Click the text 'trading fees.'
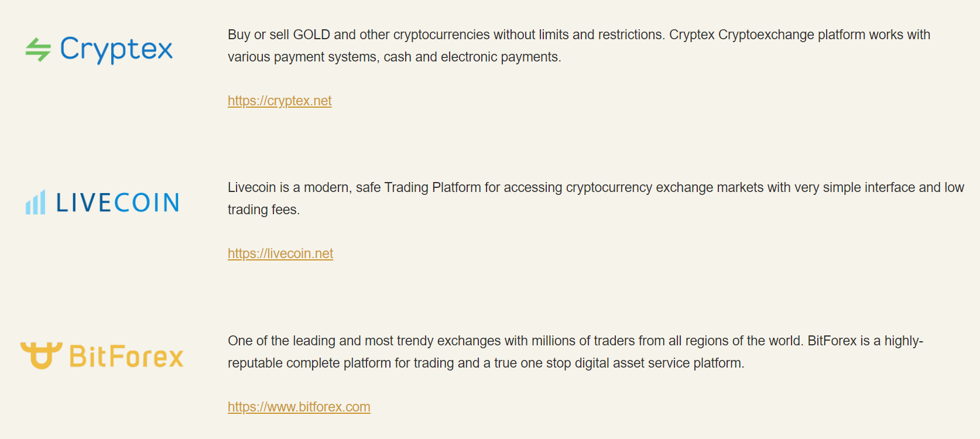The height and width of the screenshot is (439, 980). click(x=263, y=210)
